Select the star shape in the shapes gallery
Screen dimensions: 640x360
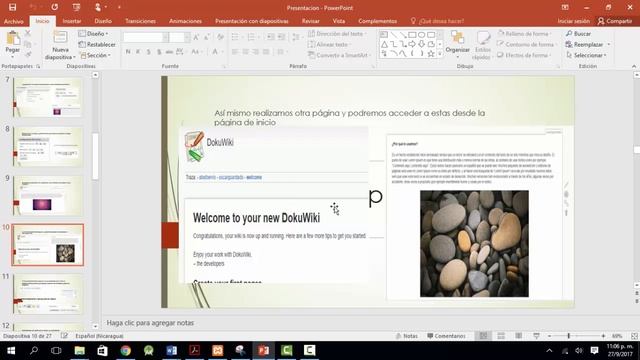coord(431,53)
